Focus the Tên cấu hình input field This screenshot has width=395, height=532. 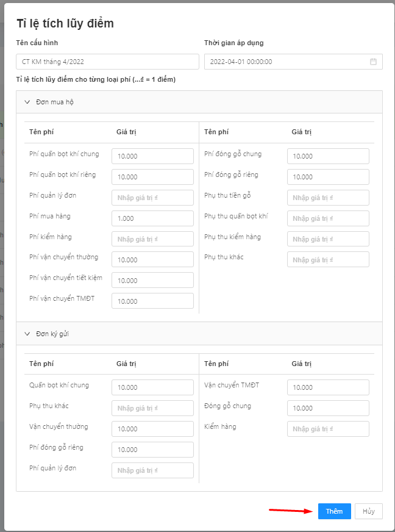107,62
